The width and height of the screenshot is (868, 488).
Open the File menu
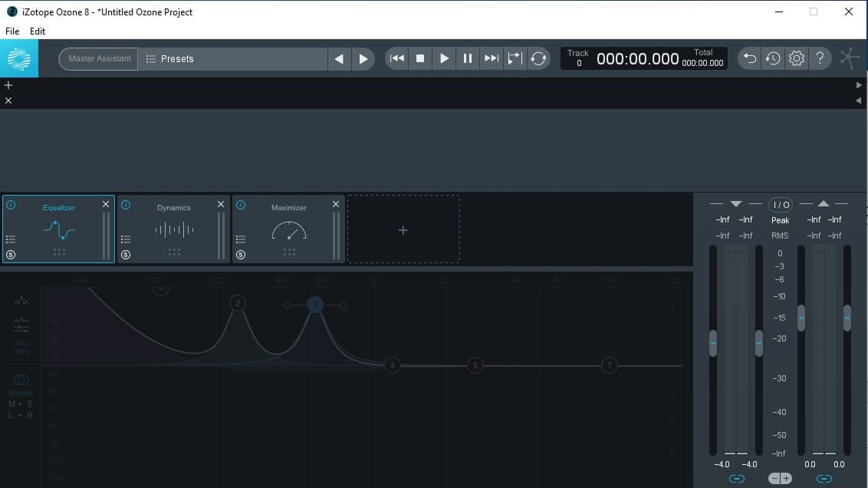12,31
